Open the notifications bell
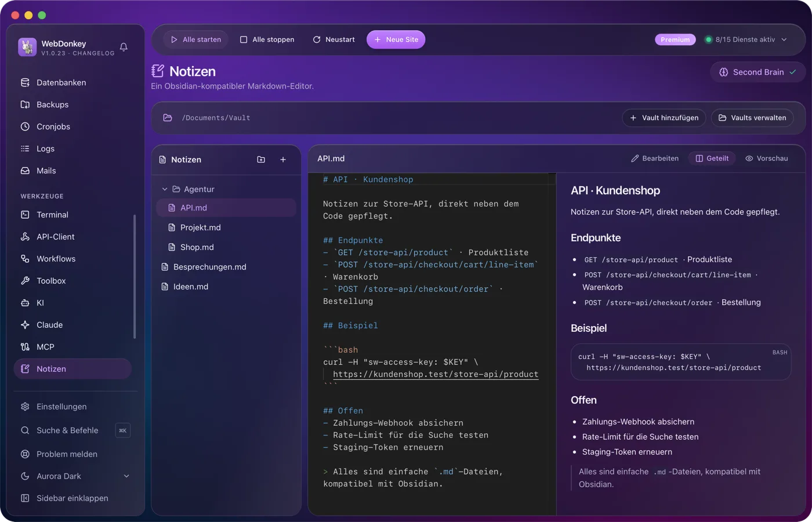The height and width of the screenshot is (522, 812). tap(124, 47)
